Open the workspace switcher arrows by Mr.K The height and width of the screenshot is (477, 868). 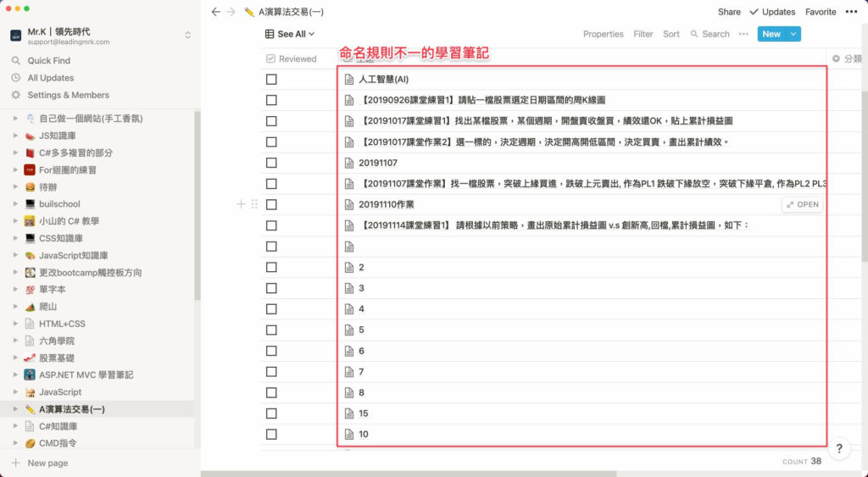click(x=187, y=35)
